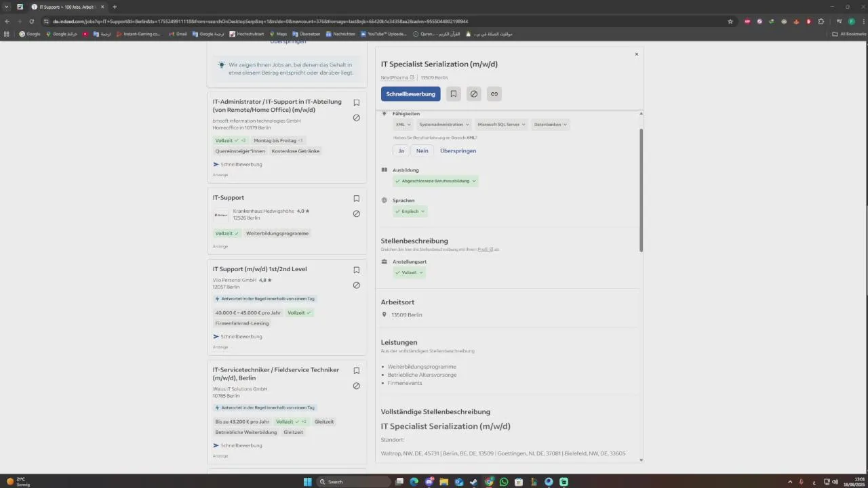Click the Quereinsteiger*innen chip
Screen dimensions: 868x488
[240, 151]
